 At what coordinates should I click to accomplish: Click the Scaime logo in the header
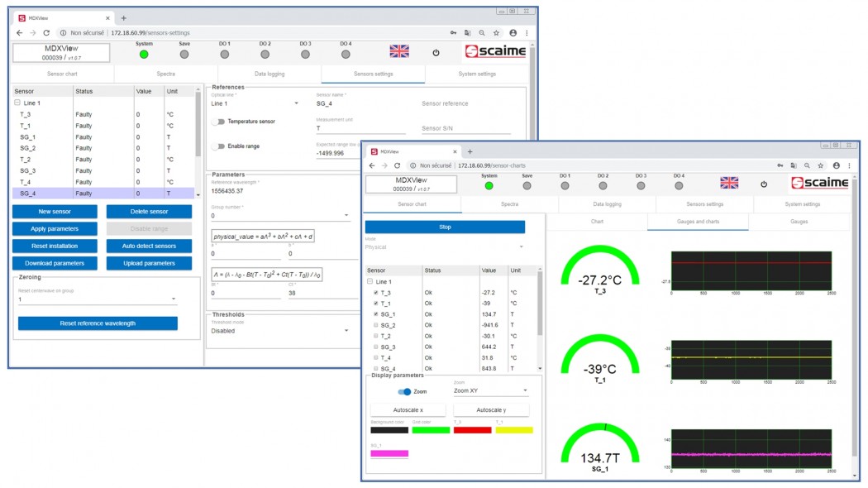495,51
